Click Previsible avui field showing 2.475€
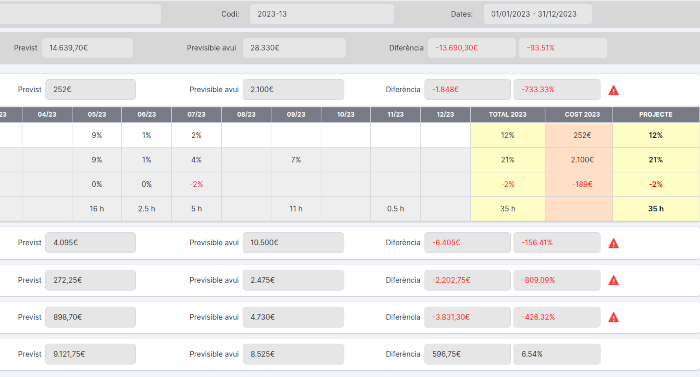 (x=293, y=280)
